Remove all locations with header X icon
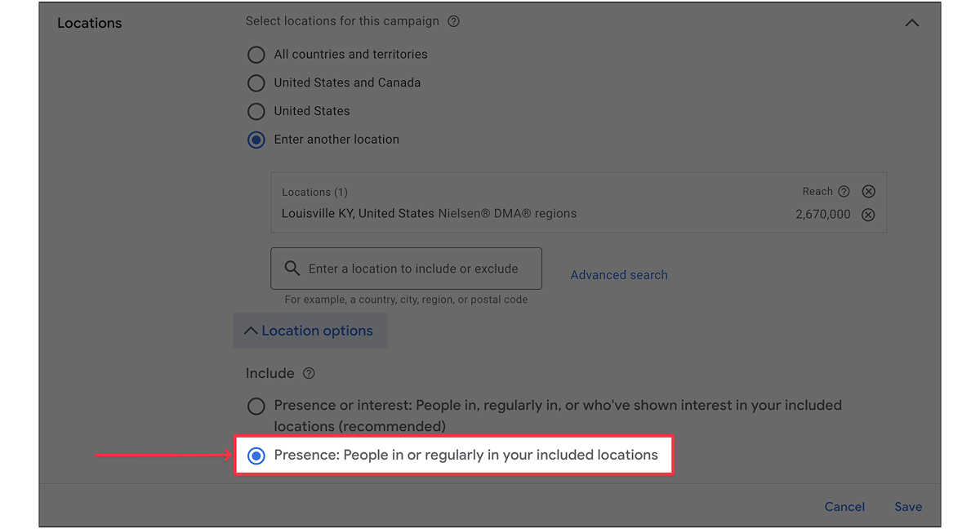 (x=869, y=192)
